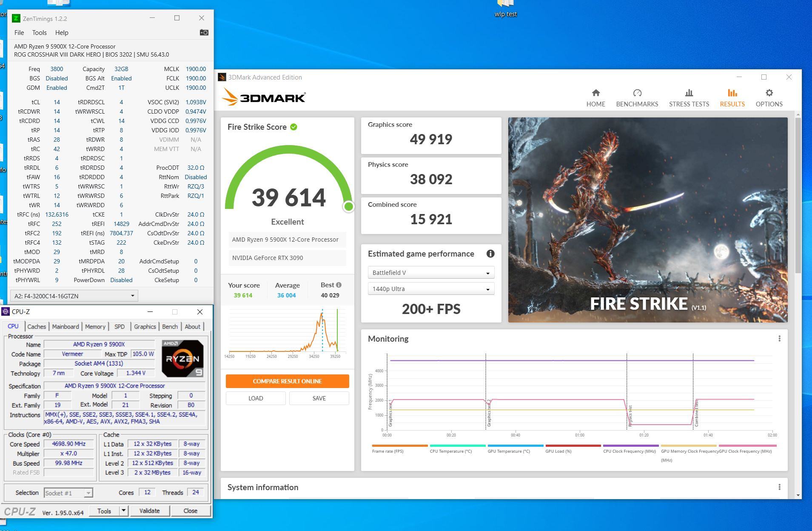Click the CPU-Z Tools button
This screenshot has height=531, width=812.
104,511
